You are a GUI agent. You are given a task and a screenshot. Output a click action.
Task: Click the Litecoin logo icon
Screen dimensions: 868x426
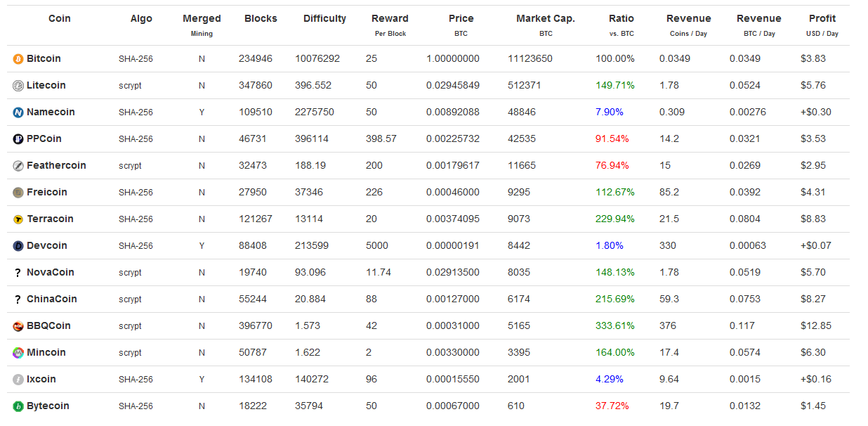pyautogui.click(x=18, y=86)
